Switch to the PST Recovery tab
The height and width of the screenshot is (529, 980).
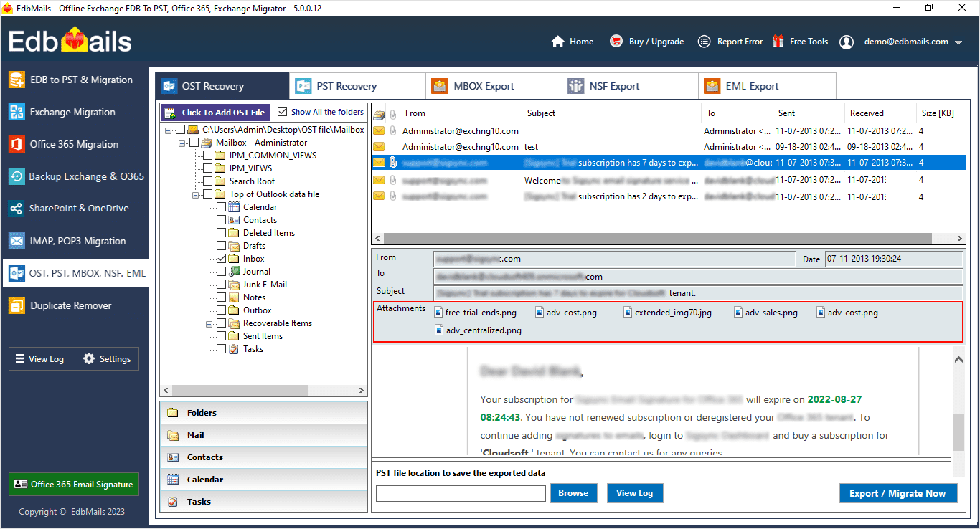(357, 86)
